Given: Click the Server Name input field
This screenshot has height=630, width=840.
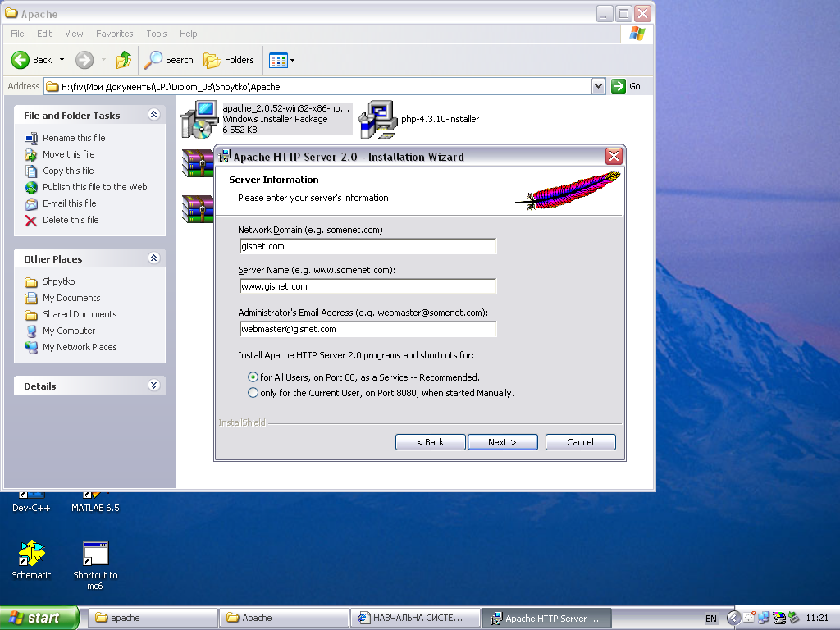Looking at the screenshot, I should tap(368, 286).
